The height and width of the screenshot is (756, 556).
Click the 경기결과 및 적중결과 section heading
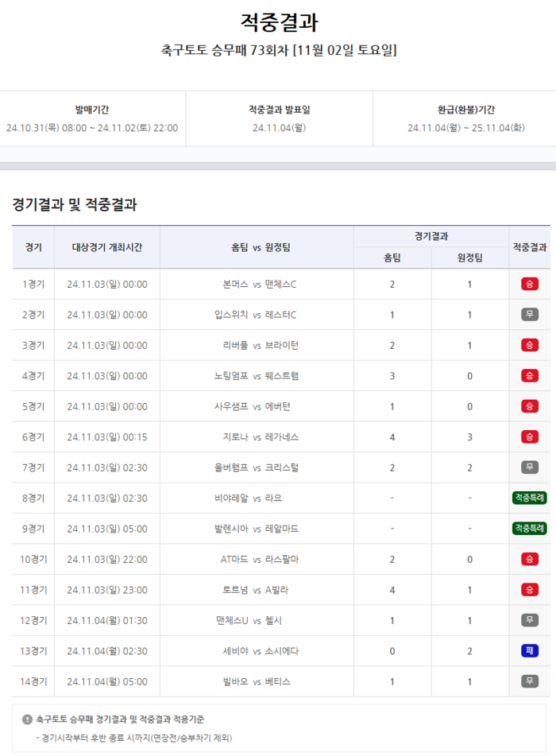(75, 205)
